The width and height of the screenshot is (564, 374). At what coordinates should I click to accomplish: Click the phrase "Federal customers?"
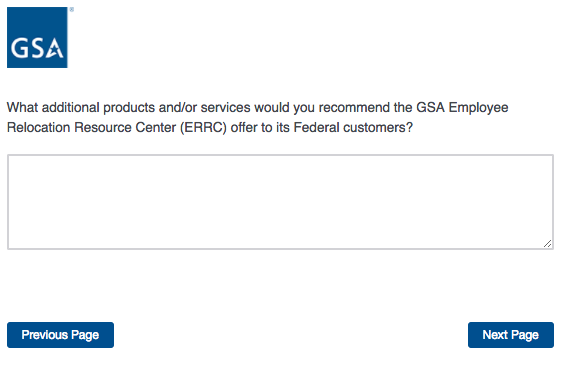coord(353,127)
